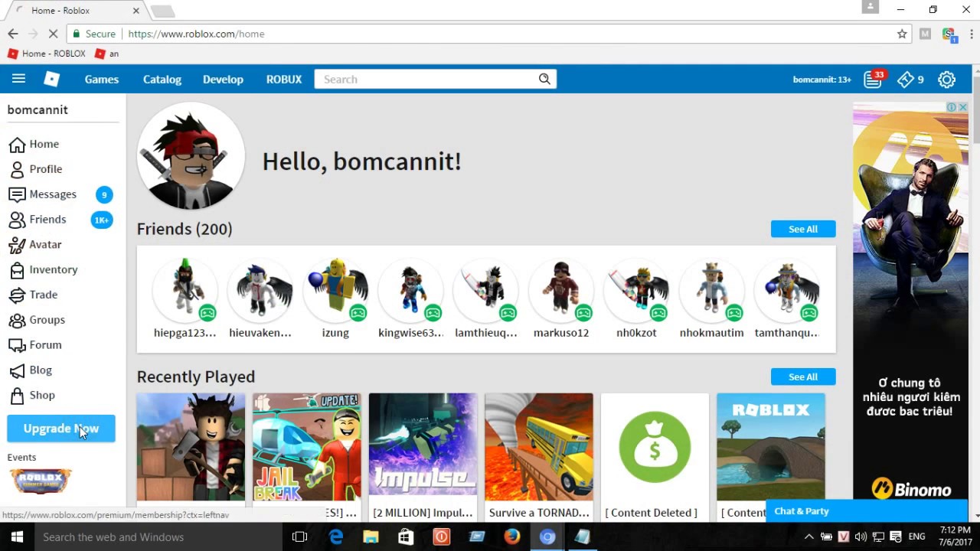
Task: Open friend izung avatar
Action: point(335,290)
